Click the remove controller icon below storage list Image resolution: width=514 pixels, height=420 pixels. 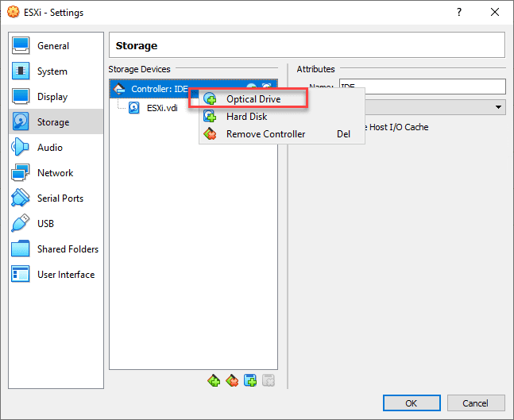click(232, 380)
